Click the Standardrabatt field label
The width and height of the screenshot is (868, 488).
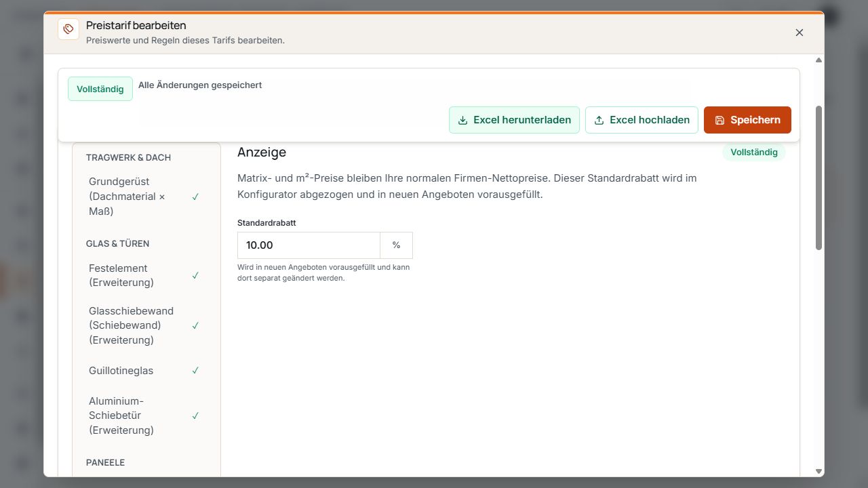pyautogui.click(x=267, y=222)
